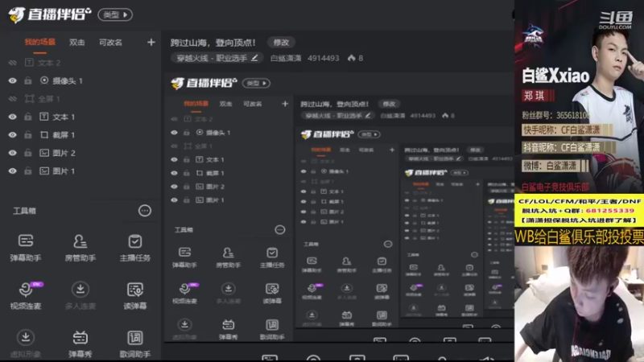Open 弹幕助手 inside the first nested preview

tap(184, 257)
